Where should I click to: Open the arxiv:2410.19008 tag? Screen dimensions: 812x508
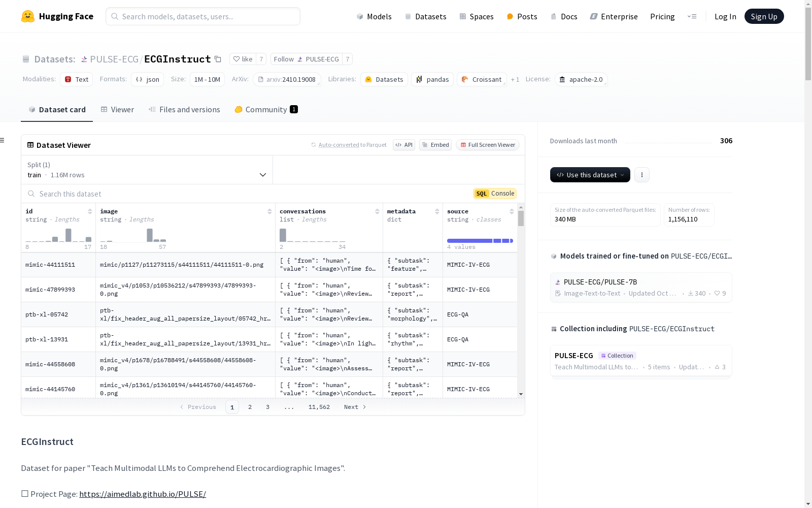(x=287, y=79)
